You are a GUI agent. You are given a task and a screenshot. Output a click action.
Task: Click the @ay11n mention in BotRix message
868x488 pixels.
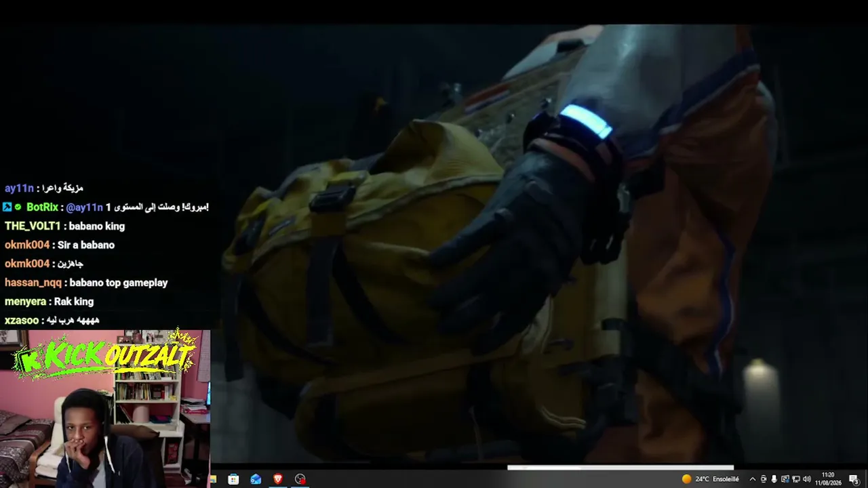click(85, 207)
